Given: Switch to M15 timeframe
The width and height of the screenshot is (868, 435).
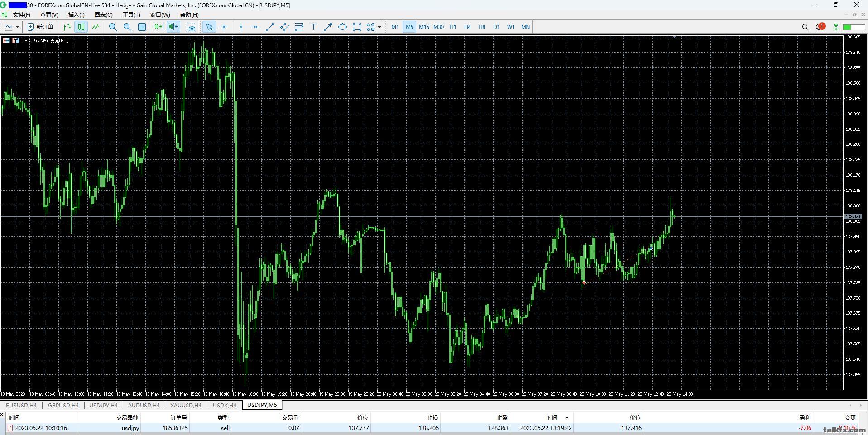Looking at the screenshot, I should pyautogui.click(x=424, y=27).
